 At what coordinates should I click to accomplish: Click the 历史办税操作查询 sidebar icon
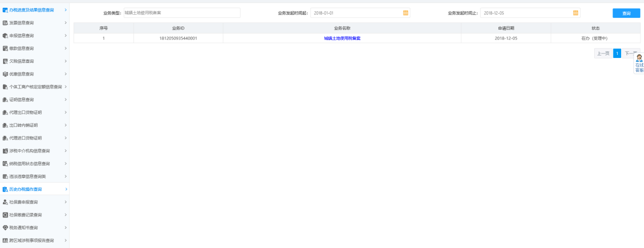[5, 189]
